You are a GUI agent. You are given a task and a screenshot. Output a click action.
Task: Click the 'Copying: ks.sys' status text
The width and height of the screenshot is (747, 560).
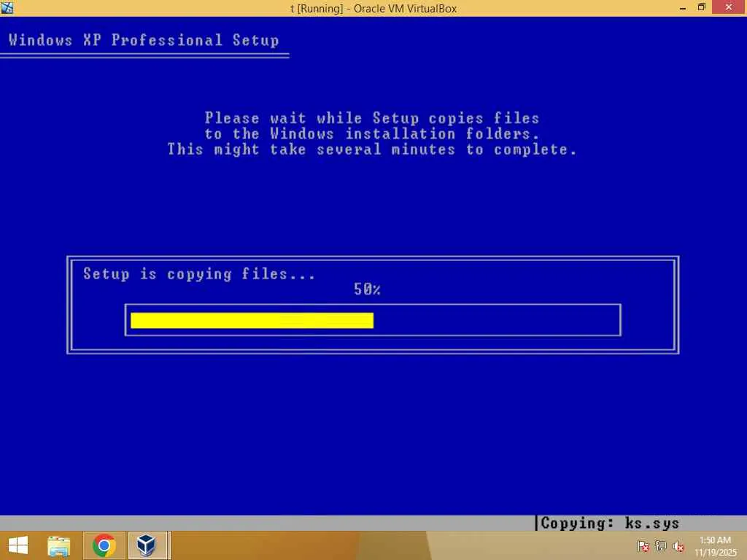(610, 524)
